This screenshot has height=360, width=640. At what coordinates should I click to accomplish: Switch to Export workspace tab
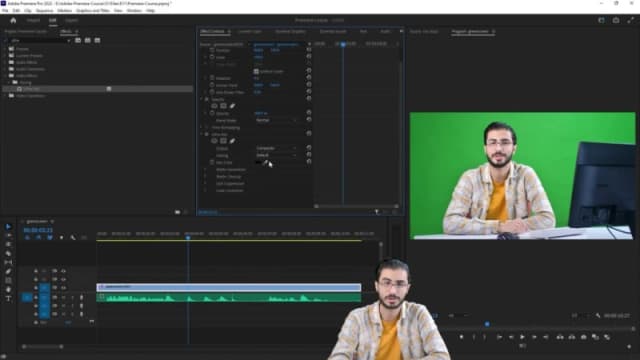click(x=71, y=20)
